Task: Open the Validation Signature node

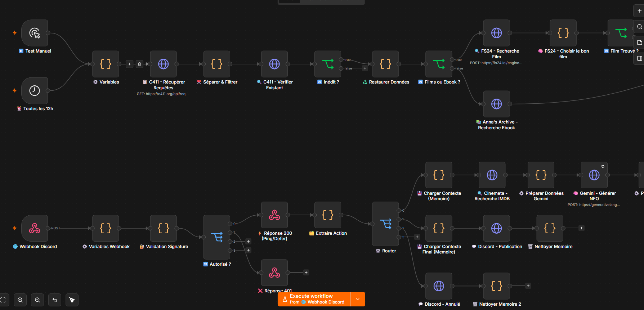Action: [163, 228]
